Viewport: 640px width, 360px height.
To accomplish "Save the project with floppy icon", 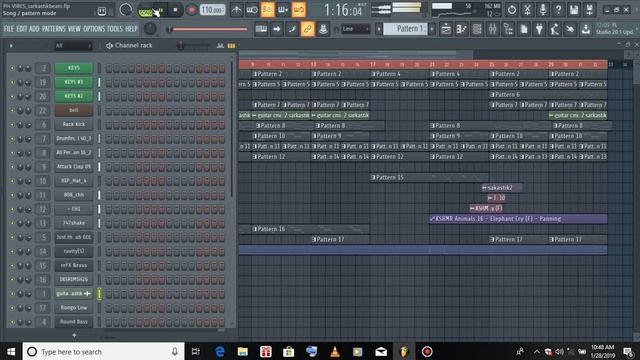I will click(x=574, y=10).
